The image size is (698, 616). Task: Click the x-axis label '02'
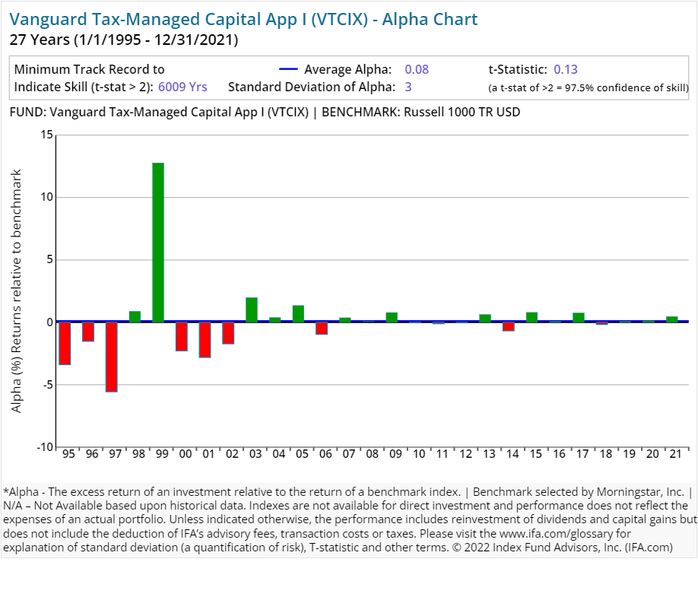click(x=233, y=454)
